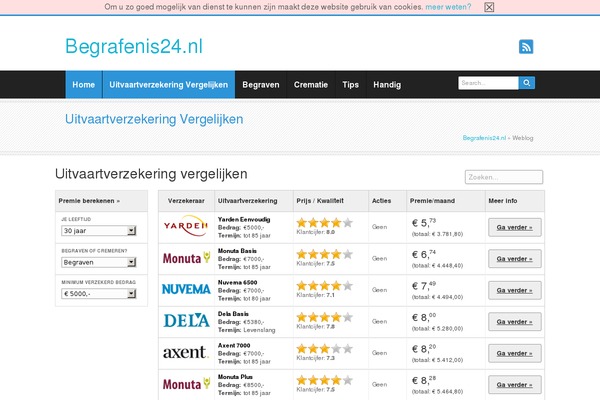600x400 pixels.
Task: Open the age dropdown showing 30 jaar
Action: tap(99, 231)
